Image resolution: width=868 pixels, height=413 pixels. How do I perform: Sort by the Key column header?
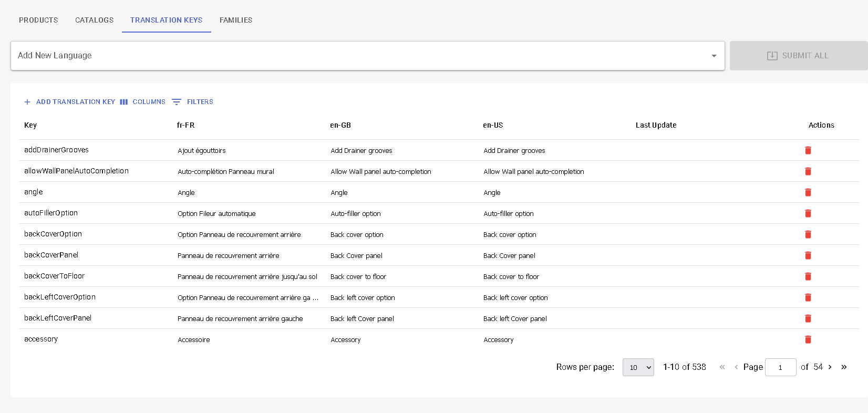30,125
